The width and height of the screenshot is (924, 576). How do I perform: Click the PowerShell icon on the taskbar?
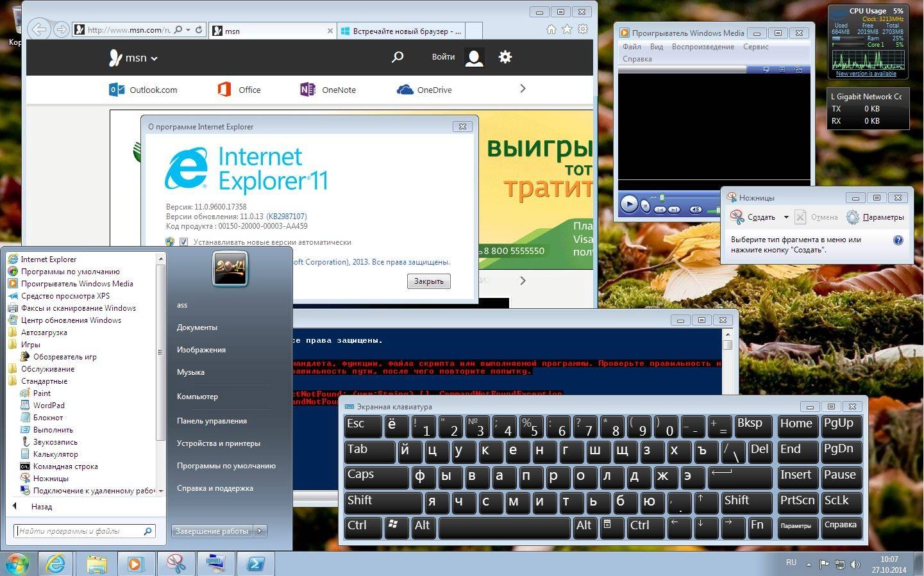tap(255, 564)
